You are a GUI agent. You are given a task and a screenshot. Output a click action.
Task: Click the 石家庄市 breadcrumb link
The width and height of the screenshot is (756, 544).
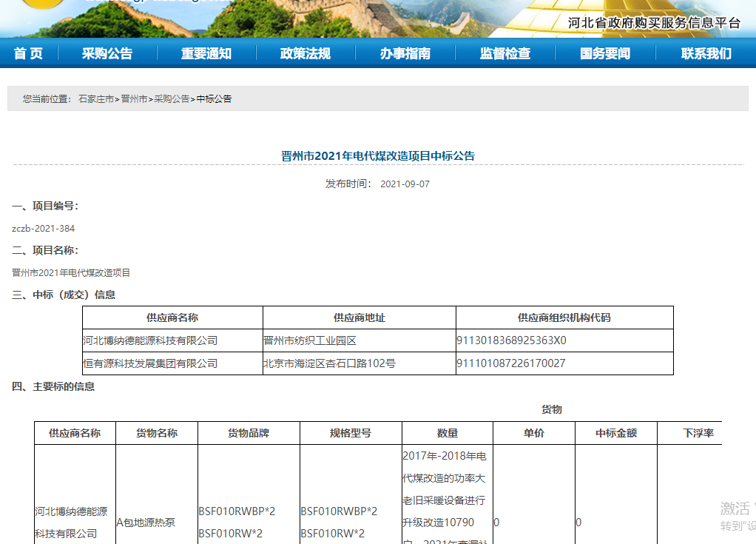pyautogui.click(x=95, y=97)
